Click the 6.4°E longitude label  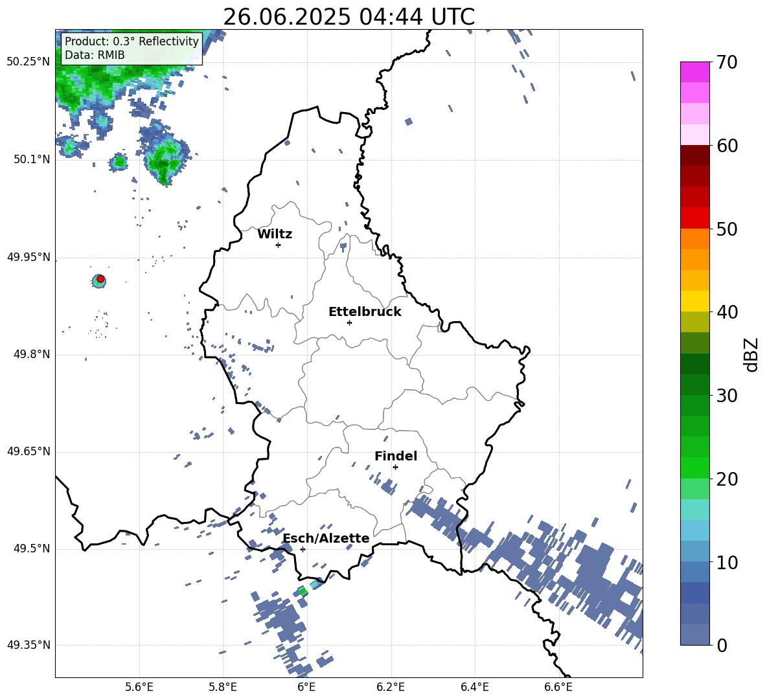click(x=474, y=687)
